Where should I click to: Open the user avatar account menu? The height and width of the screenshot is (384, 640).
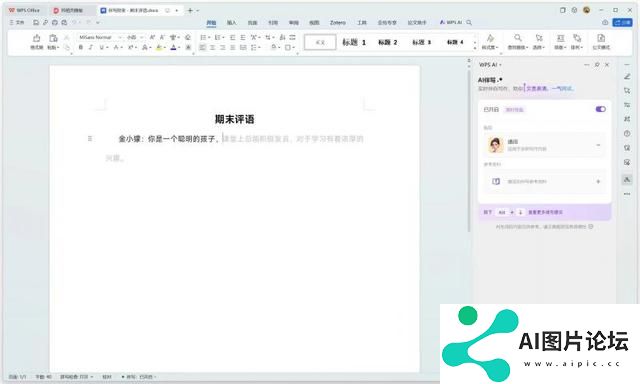[x=587, y=10]
